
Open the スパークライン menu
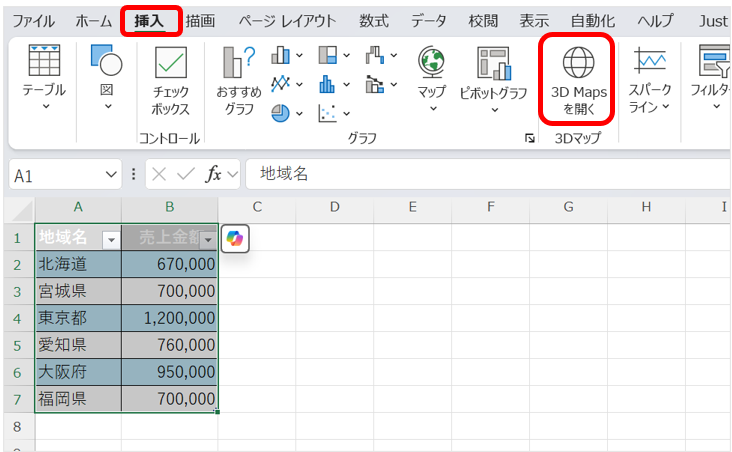click(x=649, y=79)
